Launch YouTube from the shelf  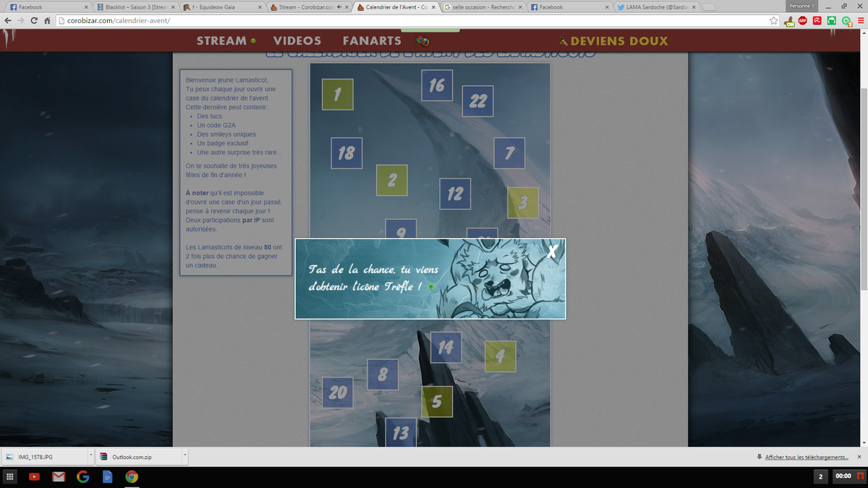pyautogui.click(x=34, y=476)
